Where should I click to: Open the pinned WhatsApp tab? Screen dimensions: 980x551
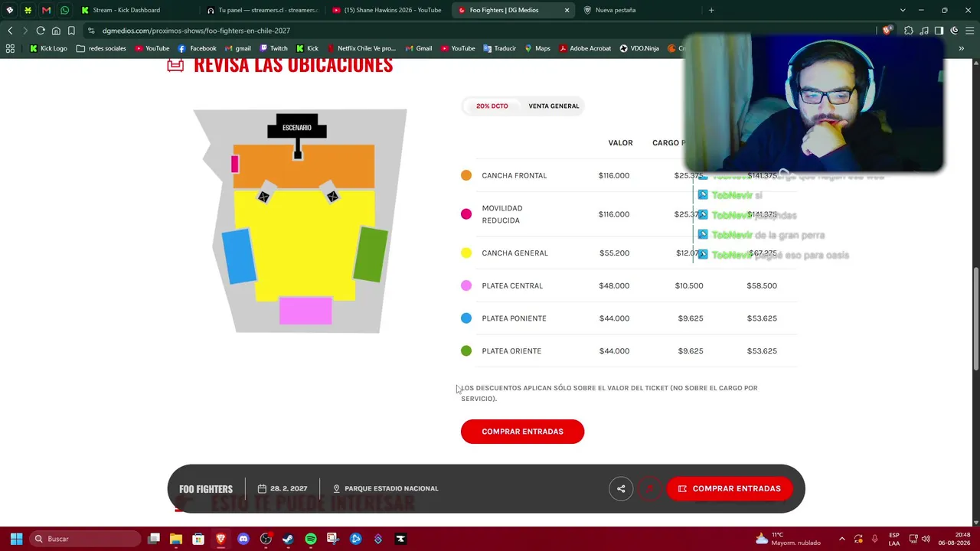click(x=64, y=10)
